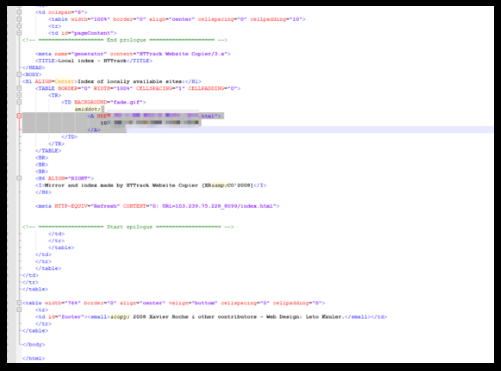Collapse the H6 ALIGN="RIGHT" fold marker
501x371 pixels.
(x=19, y=178)
